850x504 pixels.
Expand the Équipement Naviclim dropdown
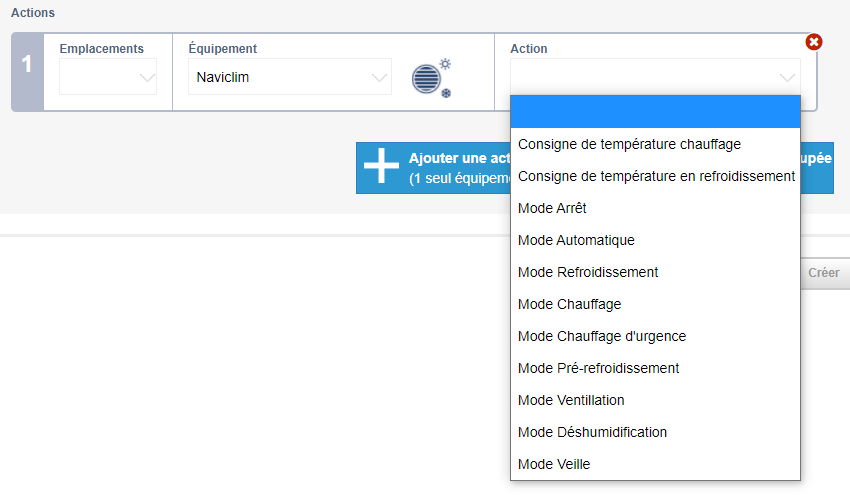289,77
